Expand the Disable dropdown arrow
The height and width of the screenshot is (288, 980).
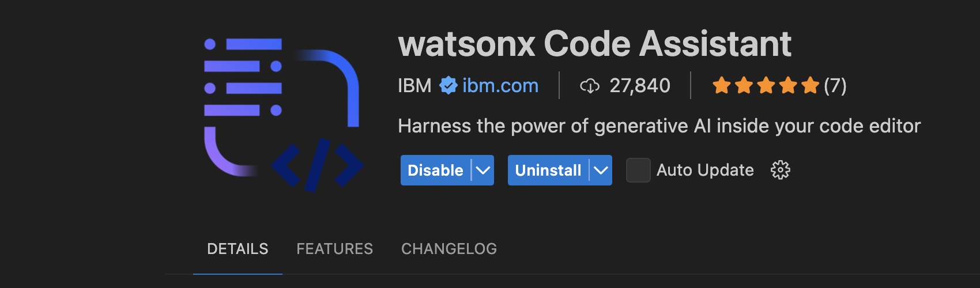pyautogui.click(x=483, y=170)
